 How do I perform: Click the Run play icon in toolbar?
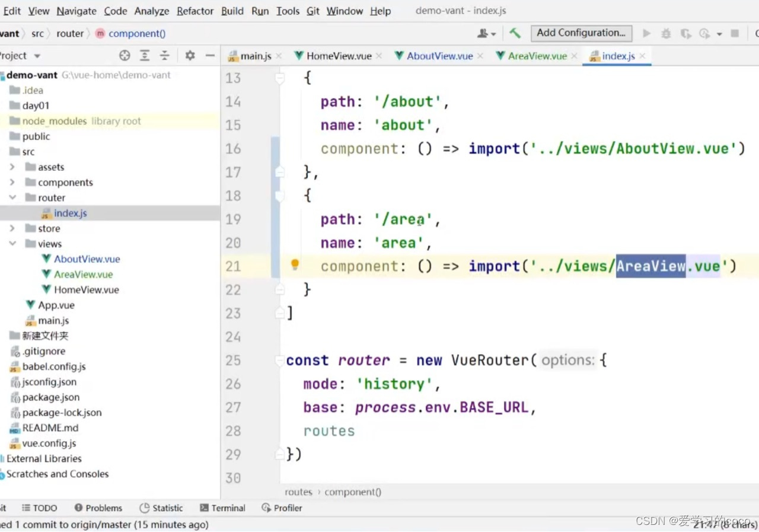tap(647, 34)
